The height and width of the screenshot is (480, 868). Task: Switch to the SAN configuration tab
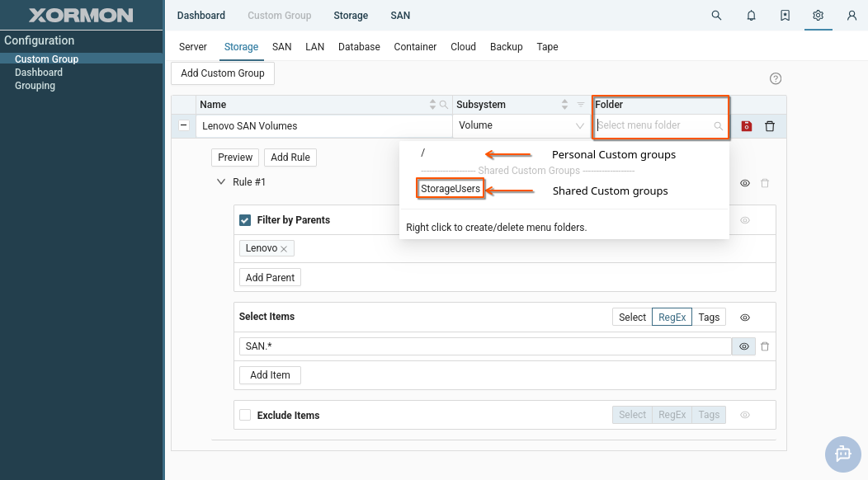pos(282,47)
